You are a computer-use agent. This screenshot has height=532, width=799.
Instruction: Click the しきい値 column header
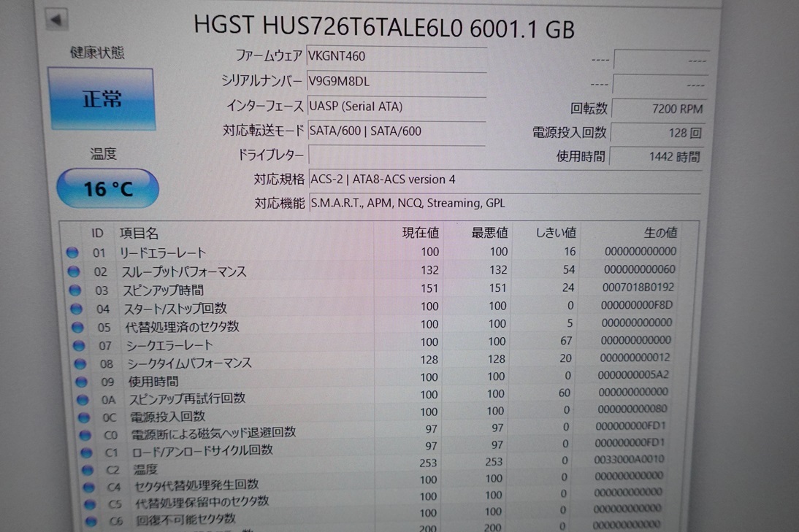[555, 233]
